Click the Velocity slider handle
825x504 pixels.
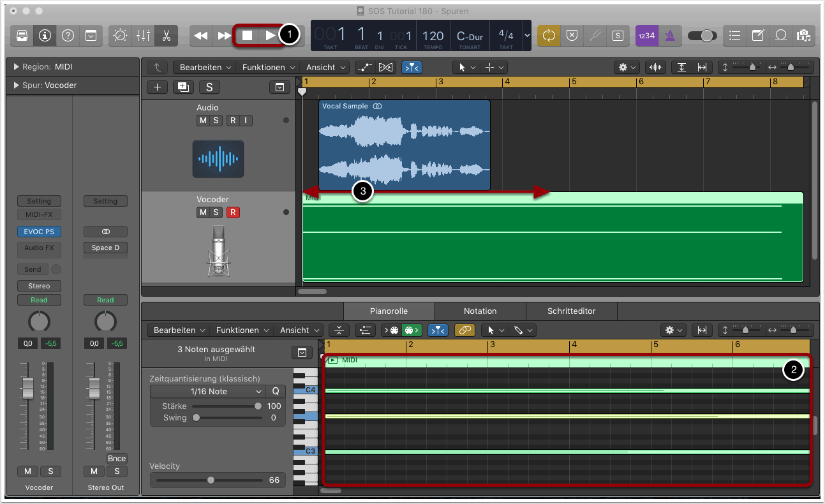(211, 480)
